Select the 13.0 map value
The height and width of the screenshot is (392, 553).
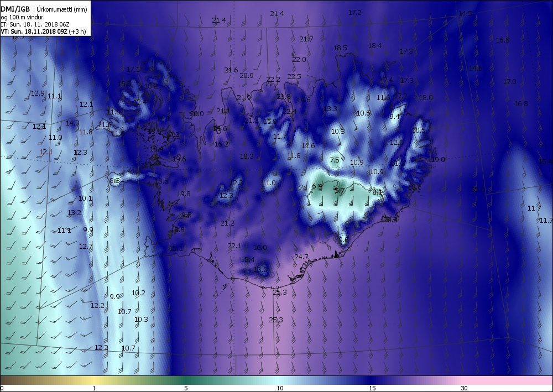point(260,269)
